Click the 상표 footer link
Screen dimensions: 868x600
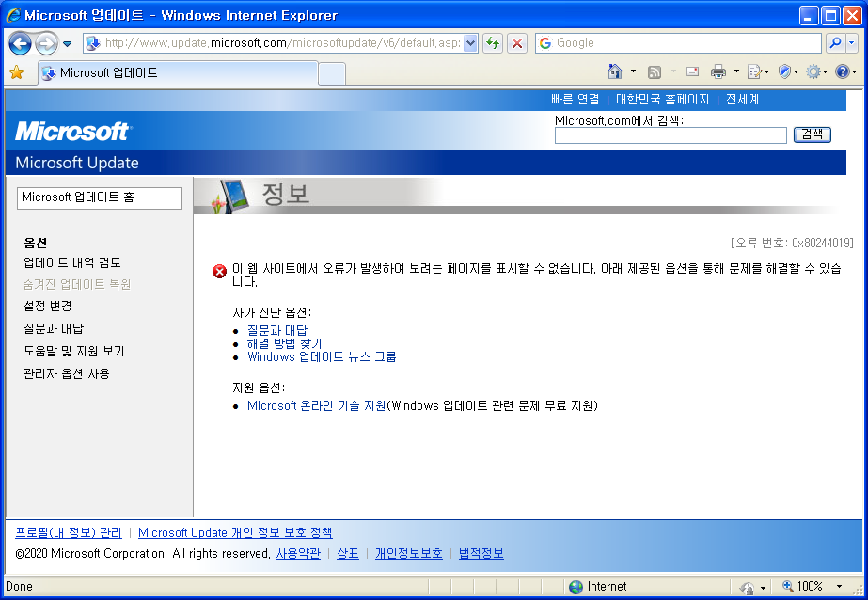[x=348, y=554]
